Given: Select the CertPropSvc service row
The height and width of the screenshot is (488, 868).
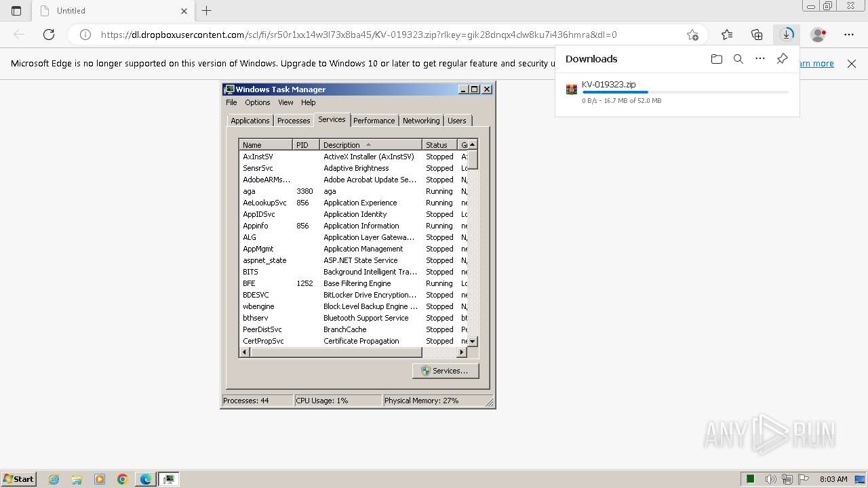Looking at the screenshot, I should [353, 341].
